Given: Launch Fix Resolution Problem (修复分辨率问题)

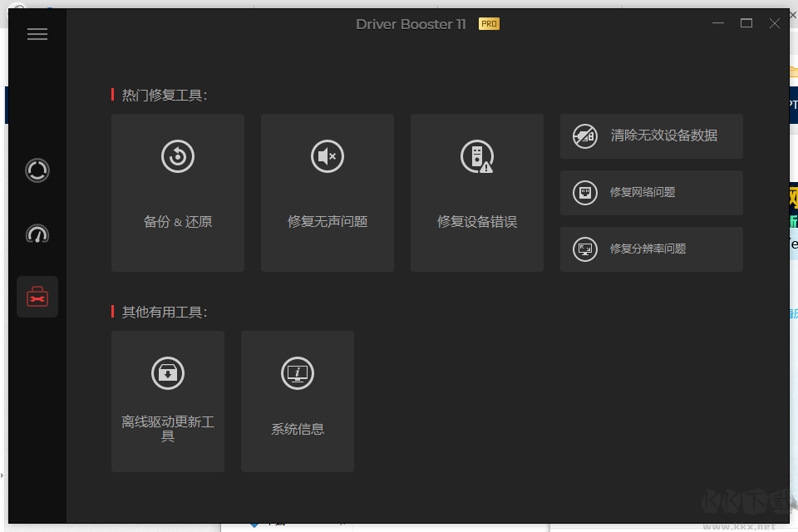Looking at the screenshot, I should tap(651, 249).
